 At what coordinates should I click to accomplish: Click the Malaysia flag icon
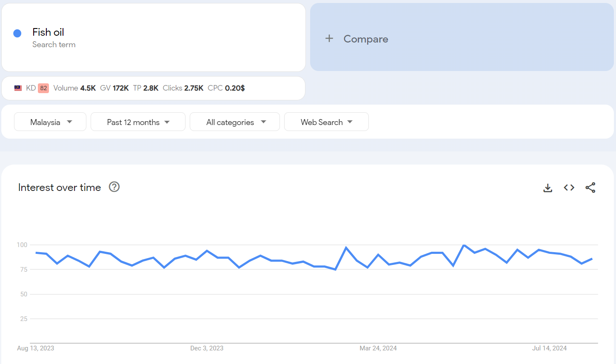click(18, 88)
